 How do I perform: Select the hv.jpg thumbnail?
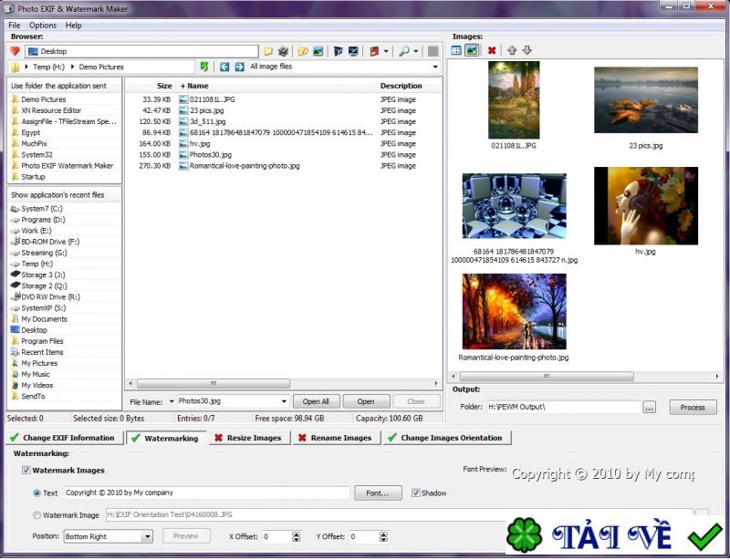tap(645, 205)
